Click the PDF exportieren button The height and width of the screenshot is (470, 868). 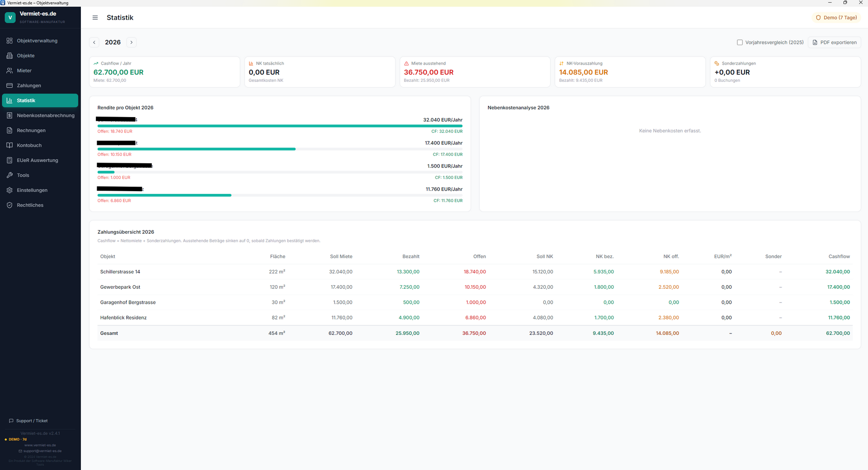coord(834,42)
